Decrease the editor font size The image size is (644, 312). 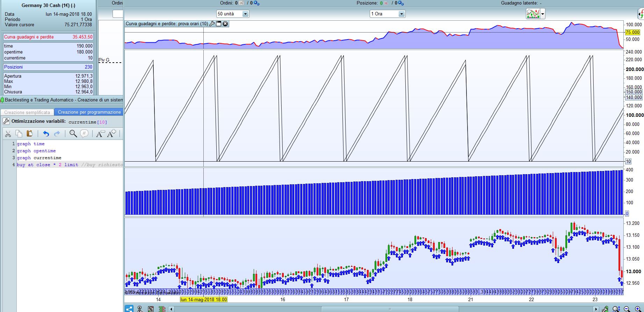(100, 134)
